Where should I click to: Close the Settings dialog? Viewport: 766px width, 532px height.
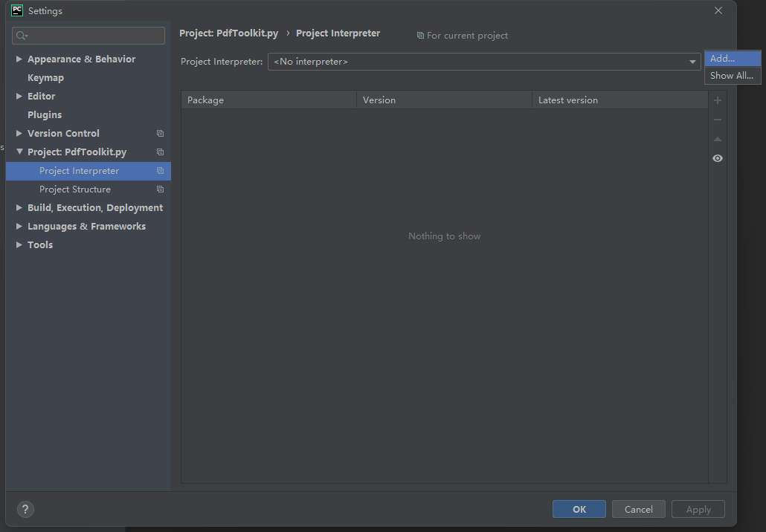(x=718, y=10)
